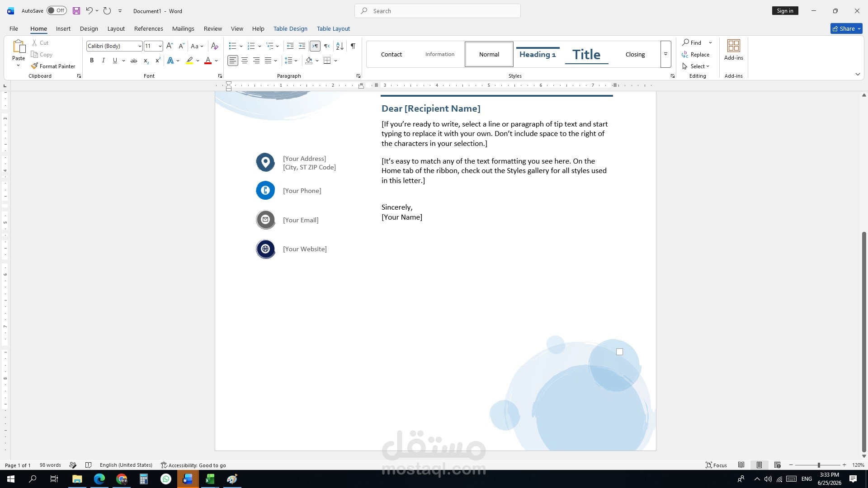Open the Select dropdown in Editing
The width and height of the screenshot is (868, 488).
click(696, 66)
